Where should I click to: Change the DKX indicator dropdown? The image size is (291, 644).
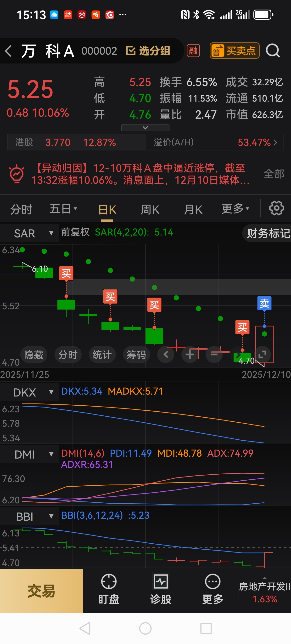(x=29, y=392)
